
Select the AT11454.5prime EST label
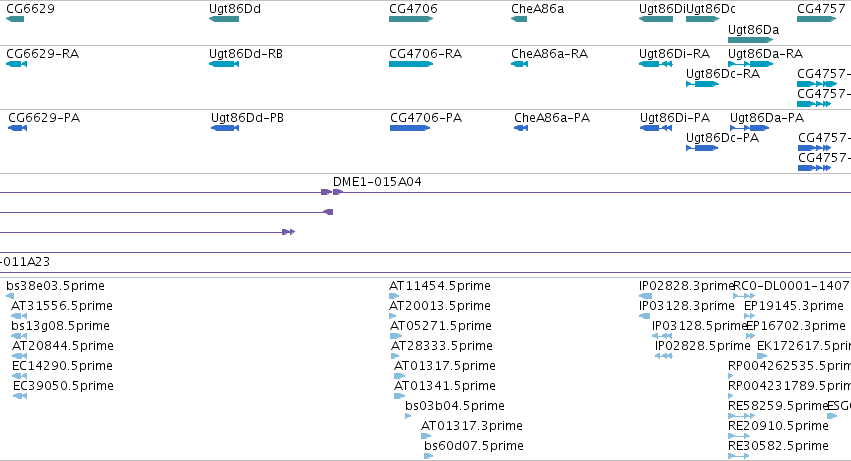[x=440, y=286]
